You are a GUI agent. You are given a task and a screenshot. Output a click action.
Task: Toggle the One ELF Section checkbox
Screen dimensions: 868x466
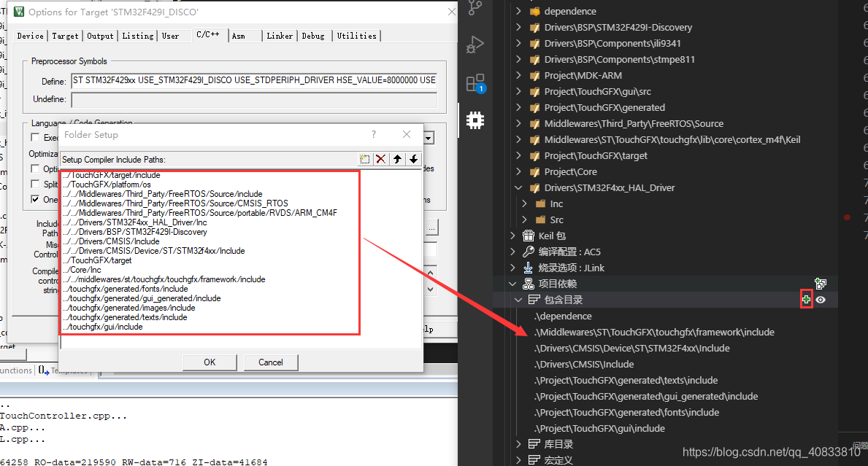point(36,199)
